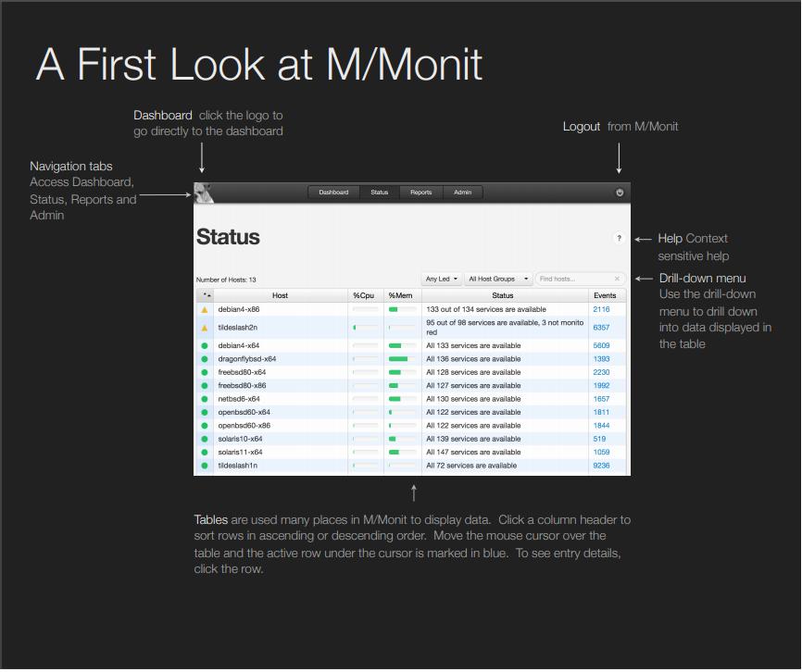
Task: Sort table by the Host column header
Action: 280,295
